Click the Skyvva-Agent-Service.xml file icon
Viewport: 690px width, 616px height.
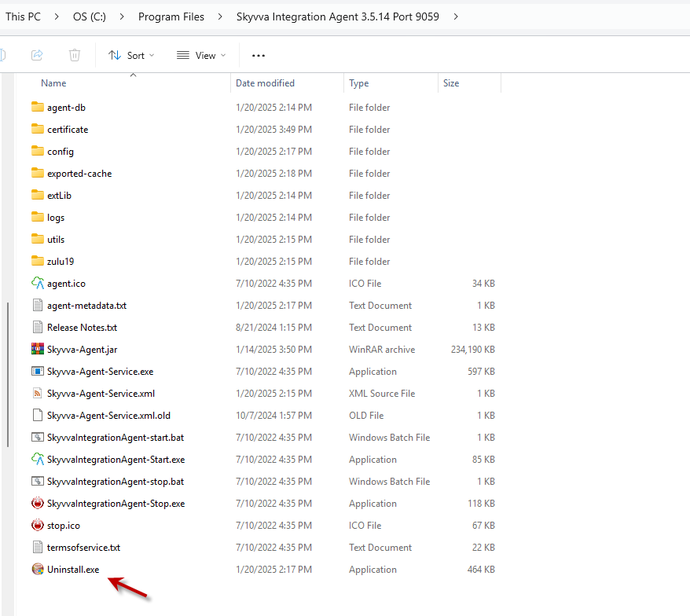38,394
